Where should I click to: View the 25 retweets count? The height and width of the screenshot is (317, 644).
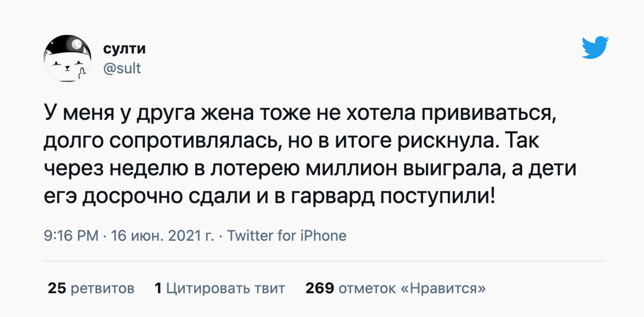coord(57,288)
